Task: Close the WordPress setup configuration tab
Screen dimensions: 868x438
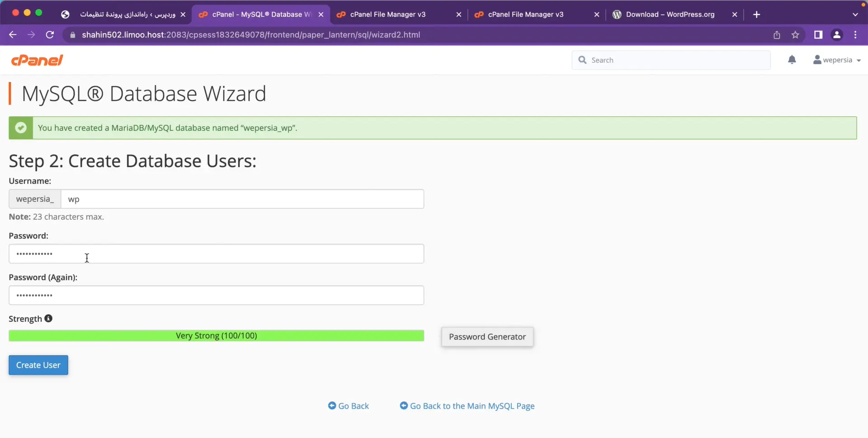Action: [x=183, y=14]
